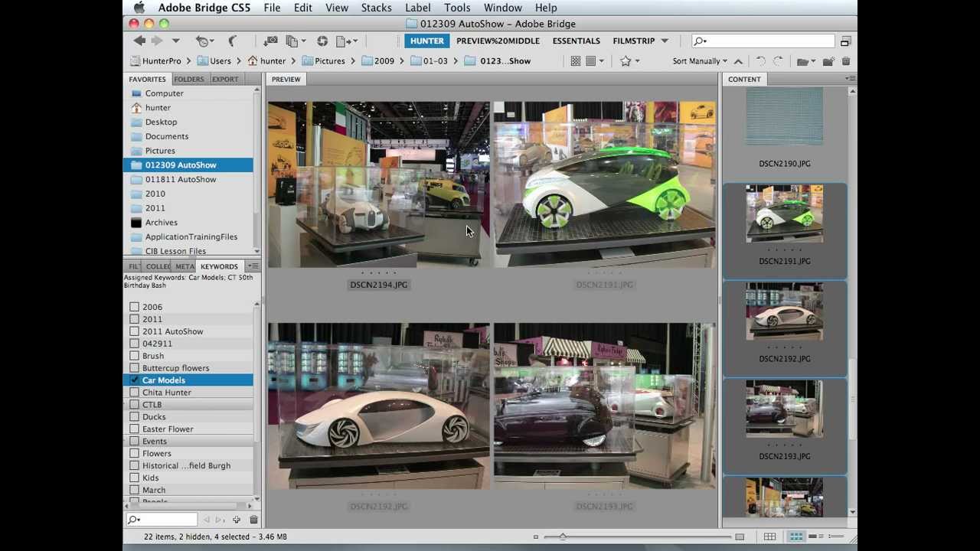Viewport: 980px width, 551px height.
Task: Open the Stacks menu
Action: 376,8
